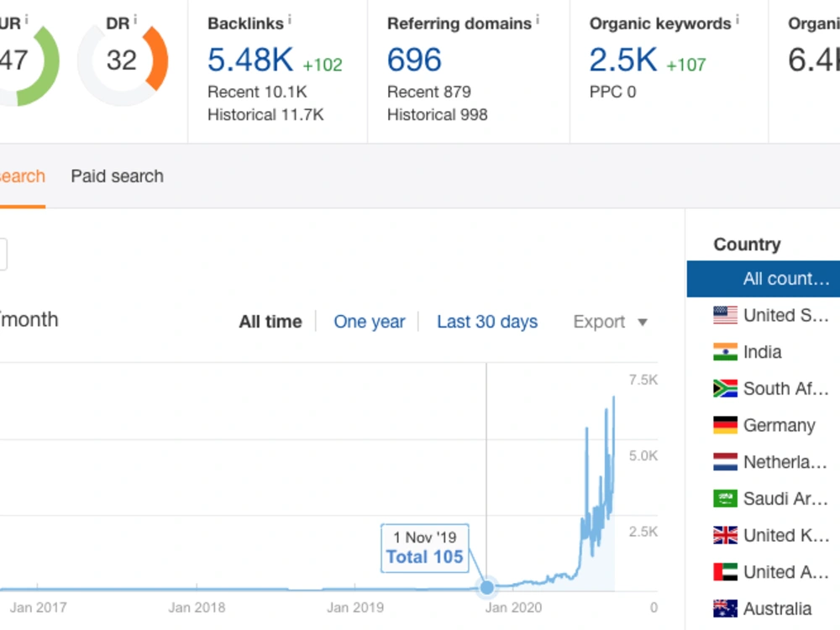Click the United Kingdom flag icon
Image resolution: width=840 pixels, height=630 pixels.
[725, 535]
